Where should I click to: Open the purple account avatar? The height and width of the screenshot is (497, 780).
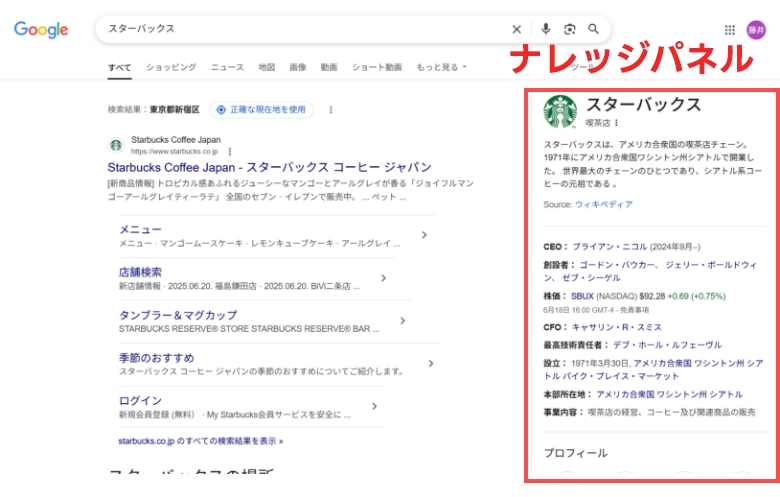pyautogui.click(x=756, y=30)
